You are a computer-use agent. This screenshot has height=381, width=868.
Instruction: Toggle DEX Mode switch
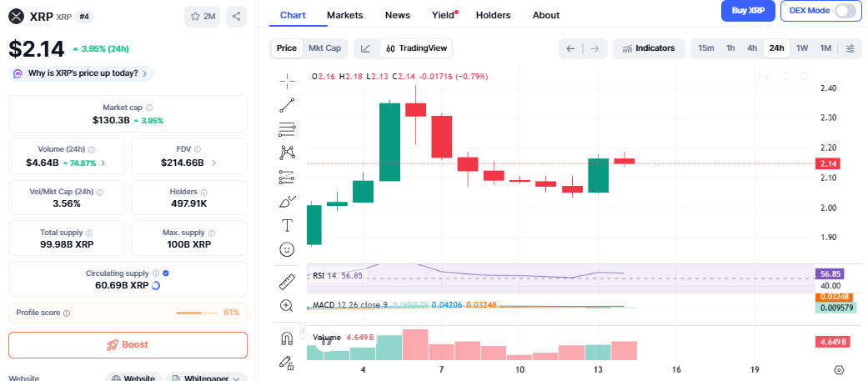tap(845, 11)
